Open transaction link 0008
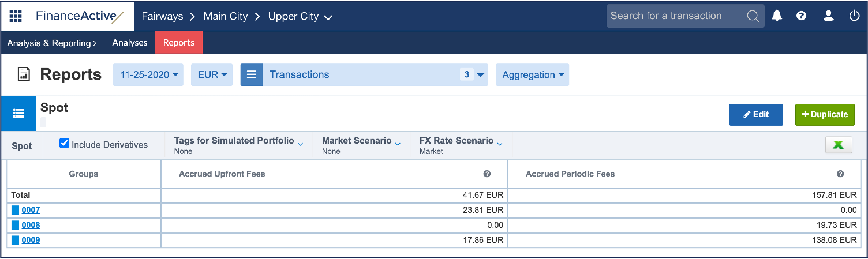Screen dimensions: 868x259 pos(31,225)
